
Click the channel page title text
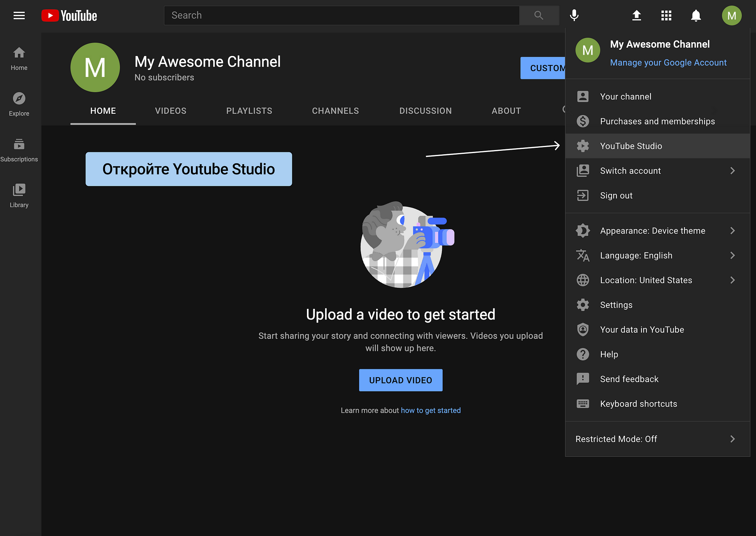[x=208, y=62]
